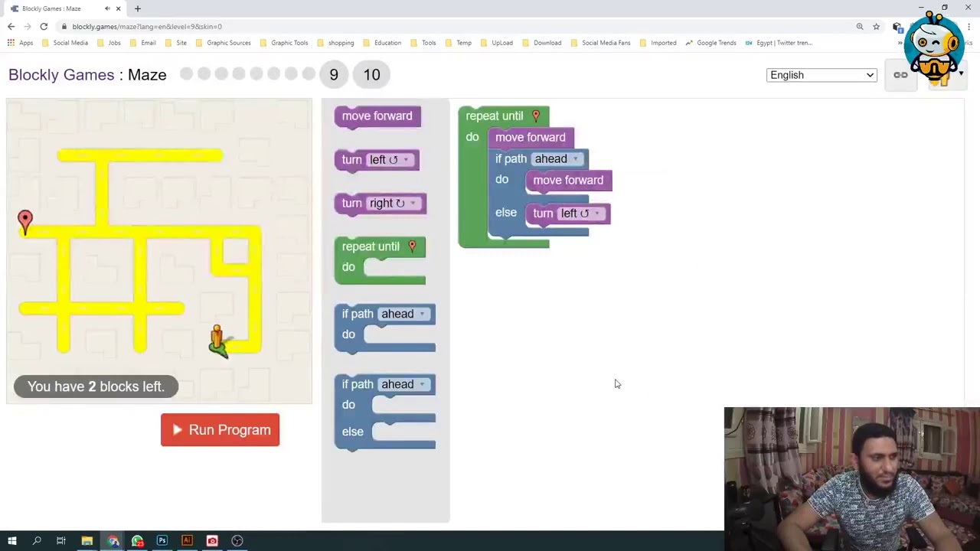Open the Google Trends bookmark
Viewport: 980px width, 551px height.
pyautogui.click(x=710, y=43)
